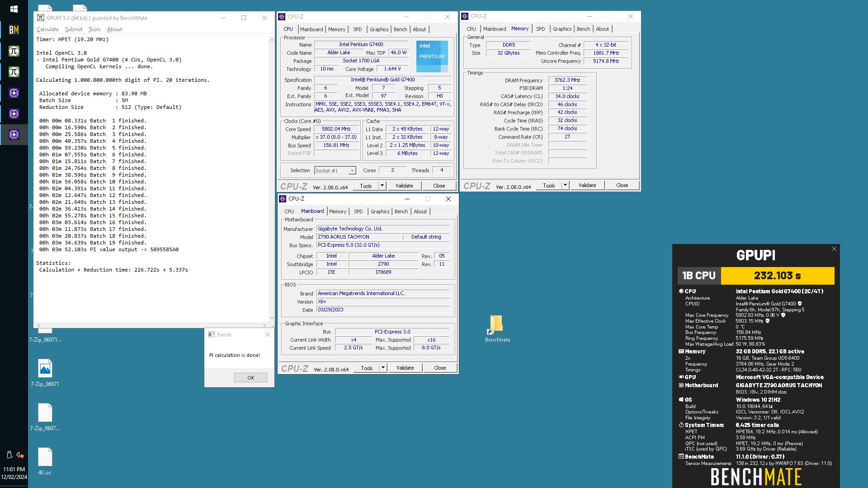
Task: Open GPUPI Calculate menu
Action: click(47, 29)
